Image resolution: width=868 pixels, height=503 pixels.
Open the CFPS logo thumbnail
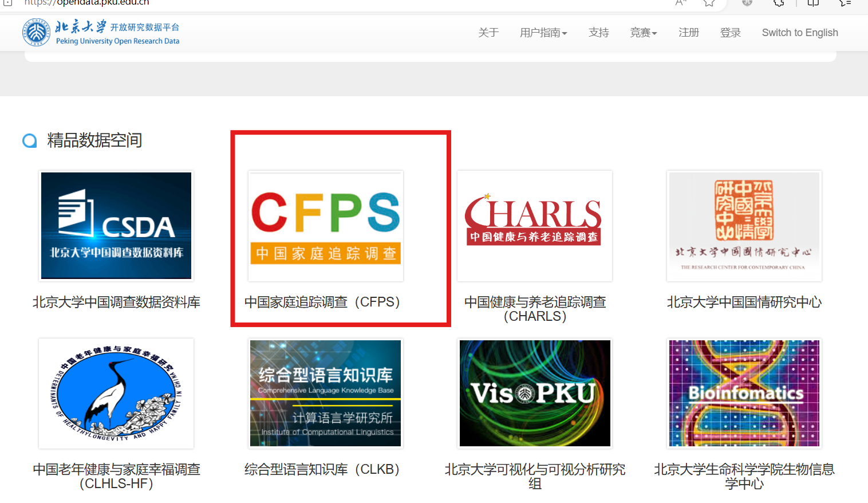(x=326, y=226)
